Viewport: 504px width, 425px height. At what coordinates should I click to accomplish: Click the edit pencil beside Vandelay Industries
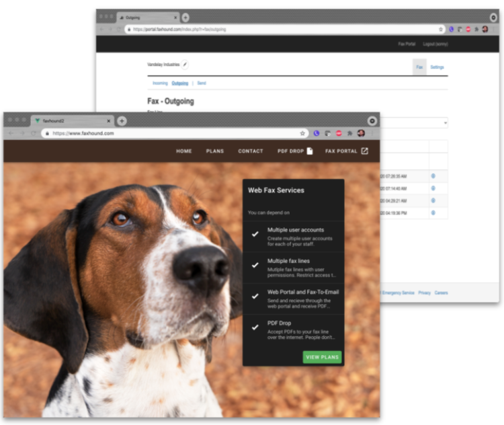pos(185,65)
